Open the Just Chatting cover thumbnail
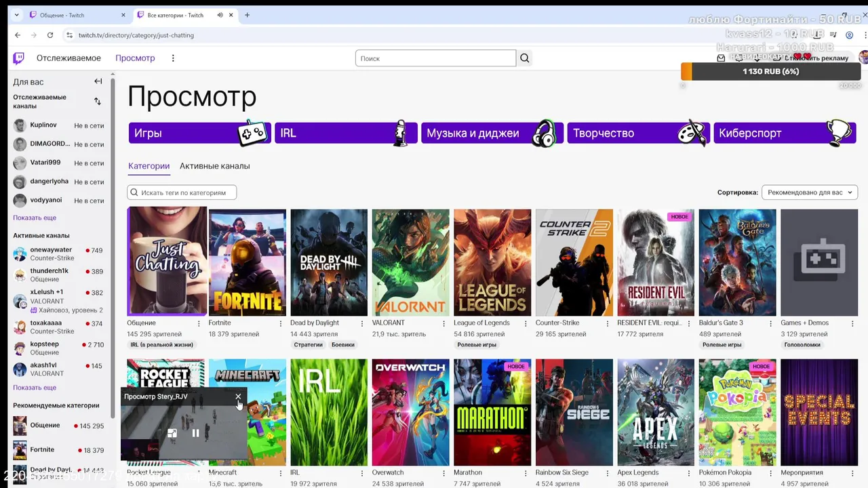The image size is (868, 488). point(167,262)
